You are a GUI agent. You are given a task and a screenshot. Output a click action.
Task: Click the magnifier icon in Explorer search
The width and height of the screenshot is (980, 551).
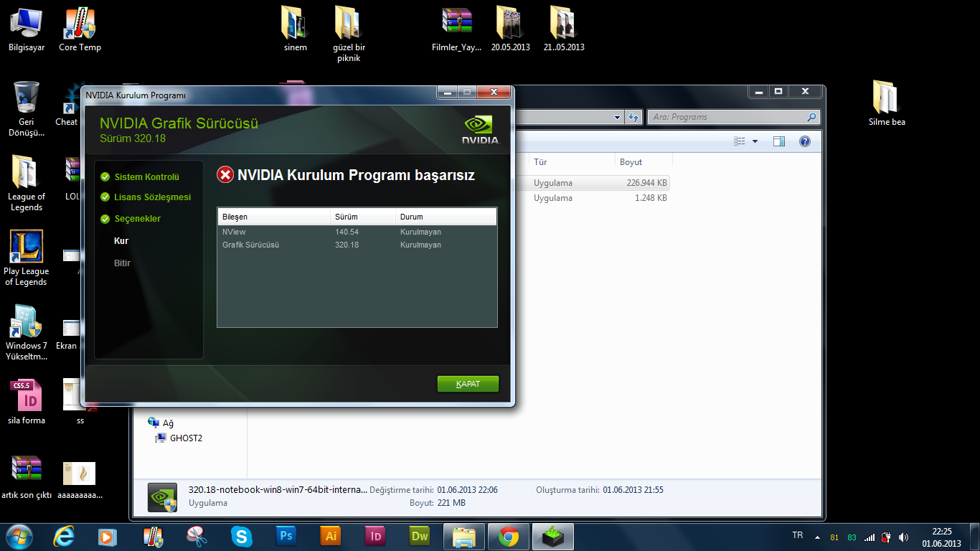pos(811,117)
